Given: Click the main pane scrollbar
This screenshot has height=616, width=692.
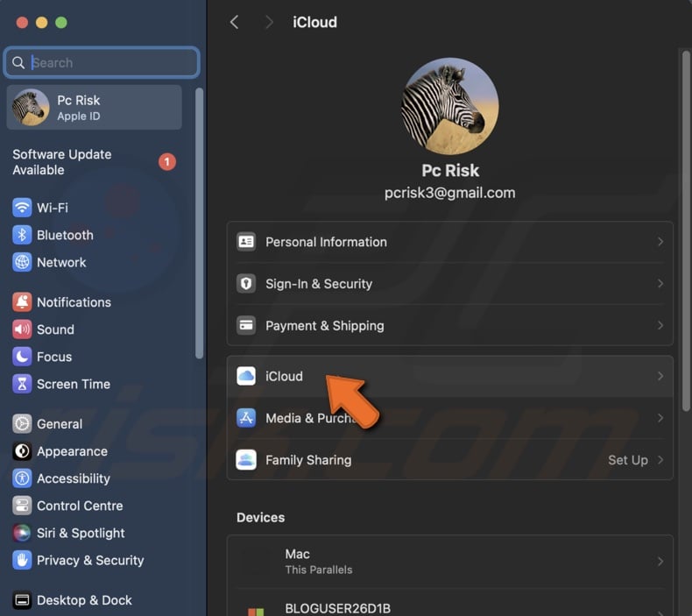Looking at the screenshot, I should [686, 231].
